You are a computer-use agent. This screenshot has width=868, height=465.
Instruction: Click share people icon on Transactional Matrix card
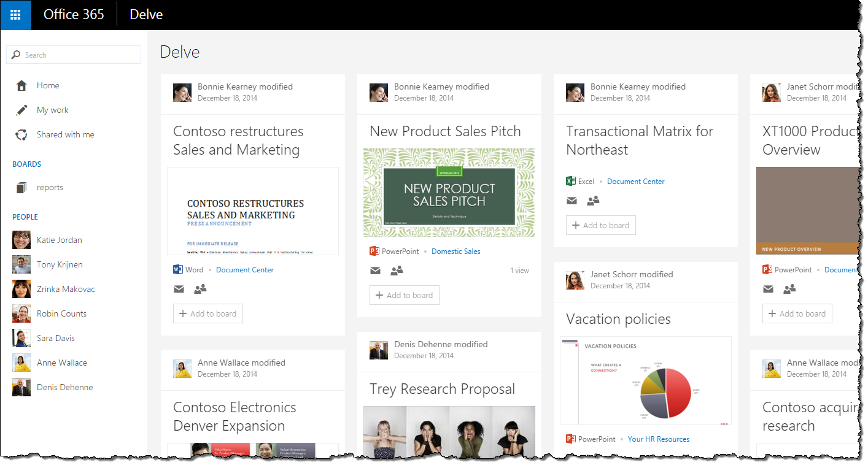click(593, 201)
